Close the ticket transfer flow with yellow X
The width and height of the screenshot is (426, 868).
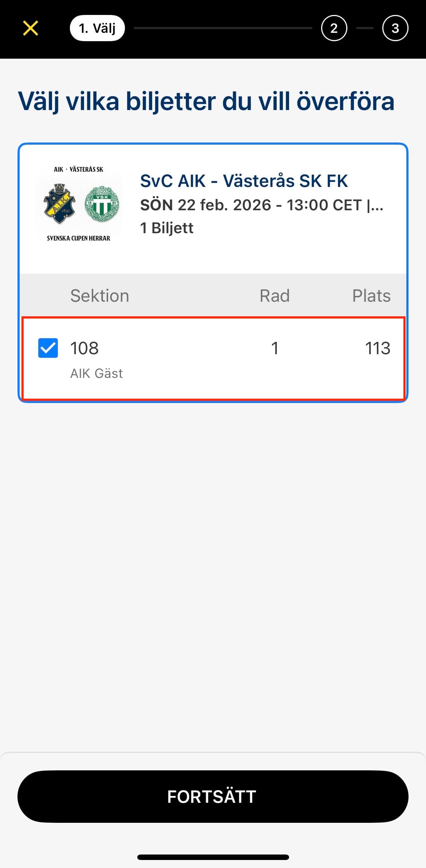click(x=31, y=28)
